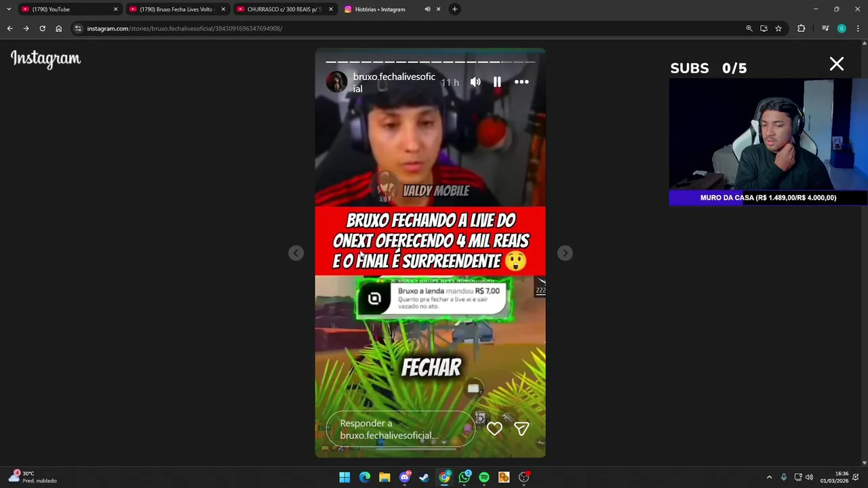Open the browser home page
This screenshot has width=868, height=488.
coord(58,28)
